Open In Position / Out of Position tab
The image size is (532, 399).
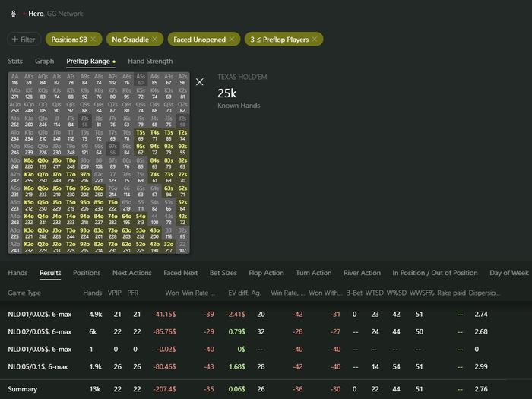(x=435, y=273)
